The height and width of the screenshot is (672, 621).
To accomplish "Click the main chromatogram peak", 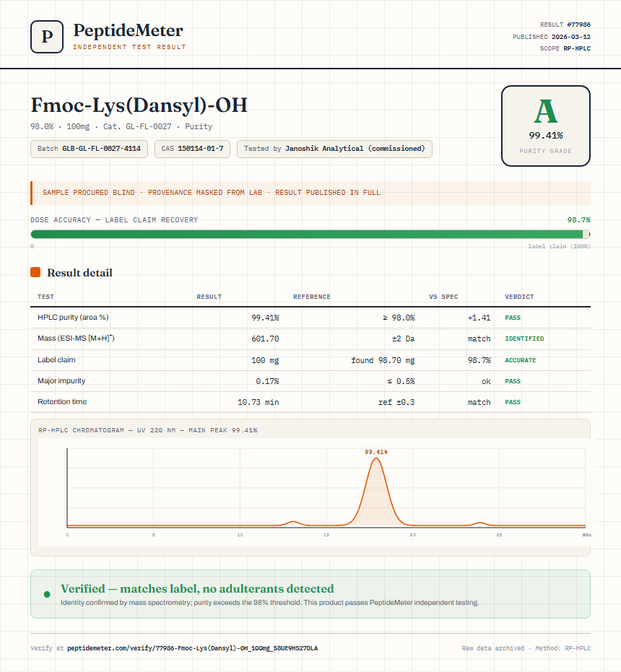I will pyautogui.click(x=376, y=491).
